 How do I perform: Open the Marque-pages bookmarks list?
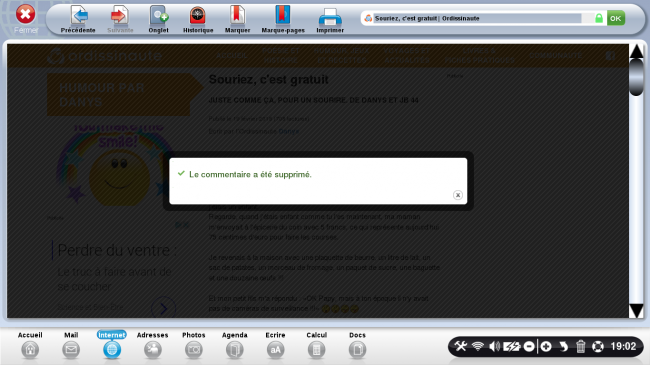coord(283,19)
